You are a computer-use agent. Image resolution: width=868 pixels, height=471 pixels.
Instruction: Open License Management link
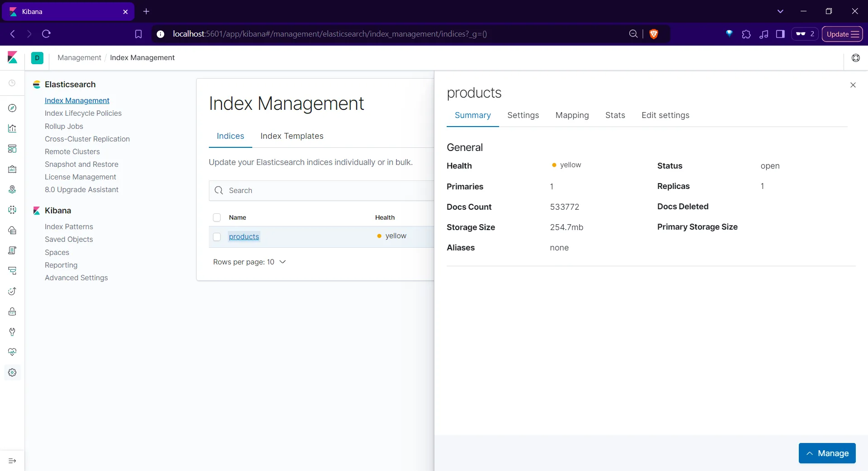coord(80,177)
